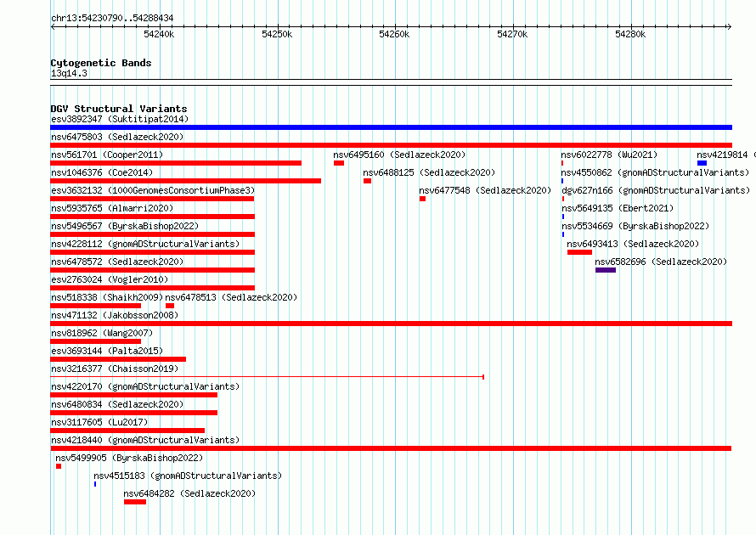This screenshot has width=756, height=535.
Task: Select nsv5499905 (ByrskaBishop2022) variant
Action: pos(129,458)
